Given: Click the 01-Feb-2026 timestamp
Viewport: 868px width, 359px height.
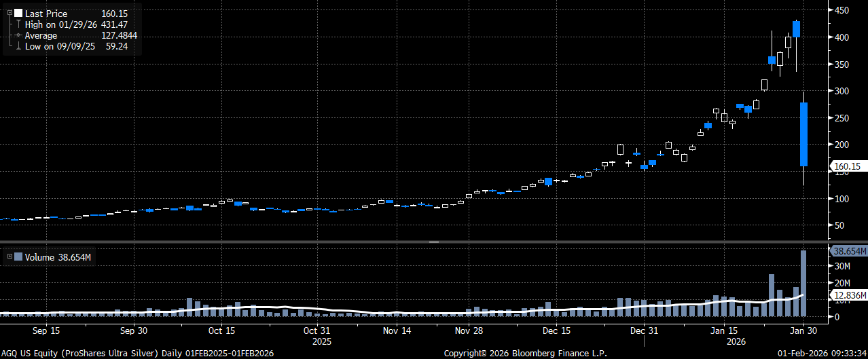Looking at the screenshot, I should 822,353.
